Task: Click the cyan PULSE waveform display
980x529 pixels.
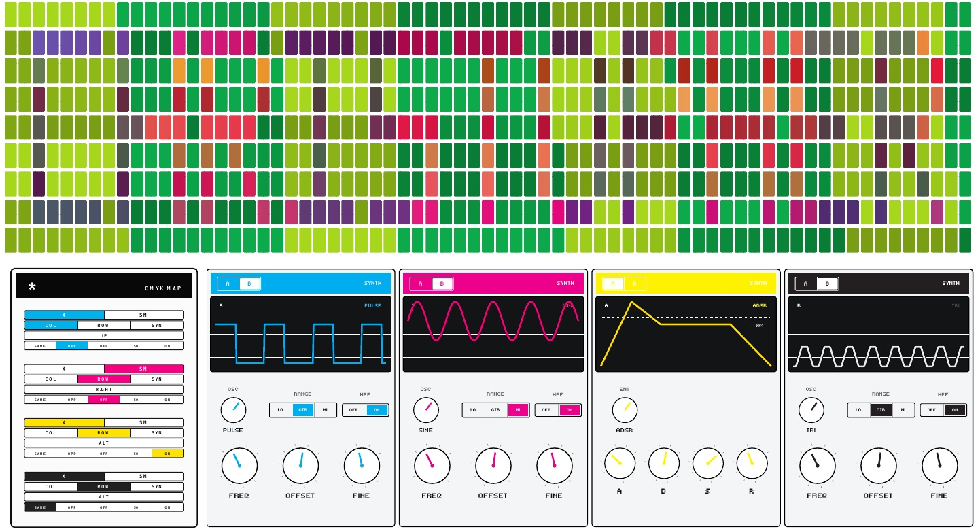Action: (x=300, y=335)
